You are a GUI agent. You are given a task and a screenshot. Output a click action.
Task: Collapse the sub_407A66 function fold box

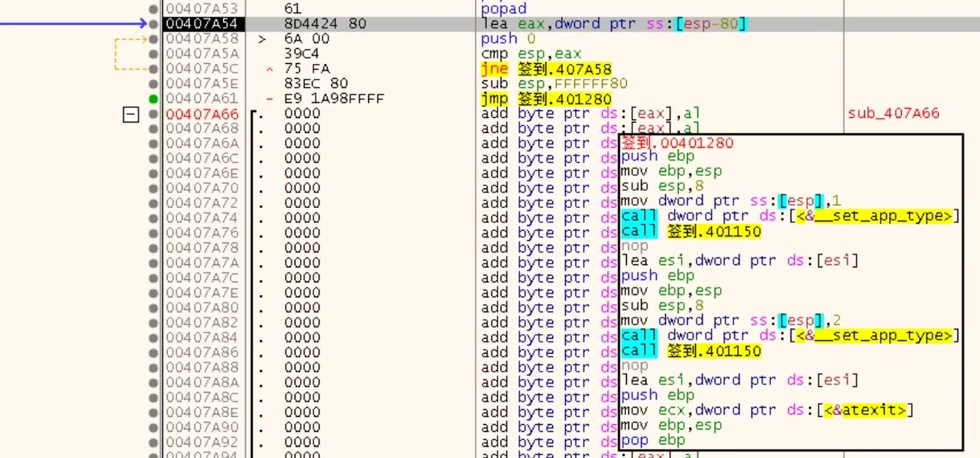coord(132,114)
